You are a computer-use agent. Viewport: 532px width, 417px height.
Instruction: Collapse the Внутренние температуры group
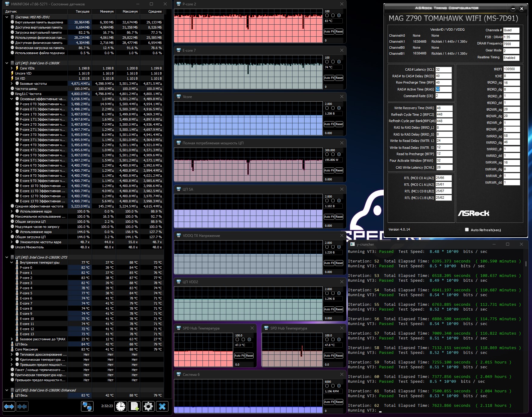[12, 262]
